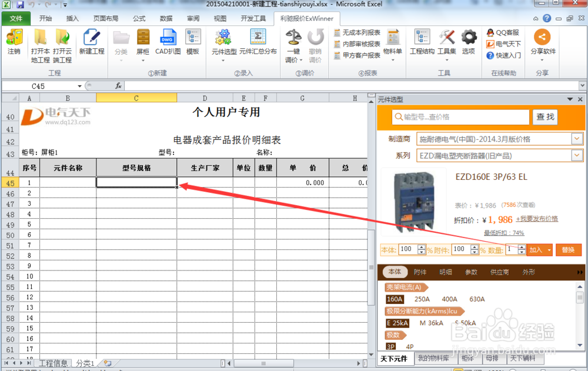
Task: Click the 本体 percentage spinner arrows
Action: (422, 249)
